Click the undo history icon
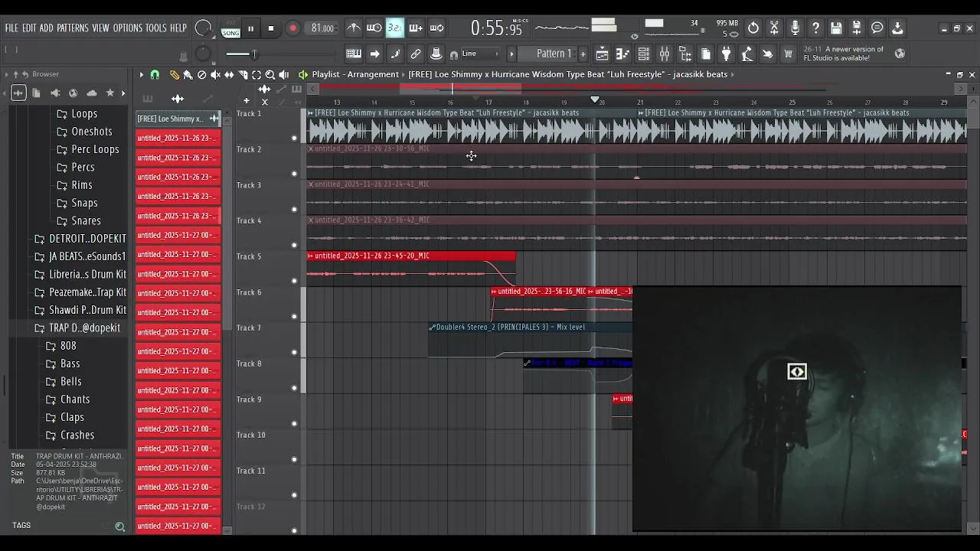 pyautogui.click(x=753, y=28)
